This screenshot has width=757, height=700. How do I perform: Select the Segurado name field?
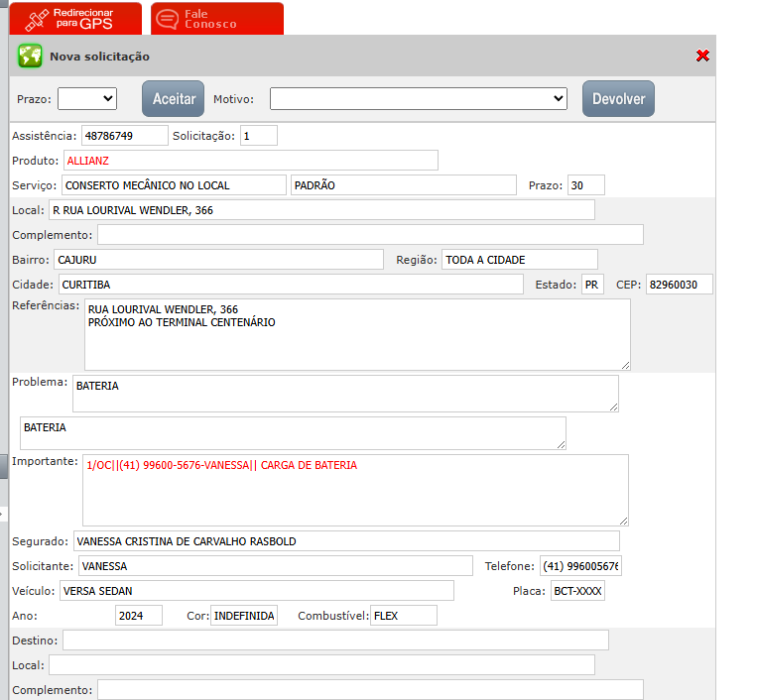tap(346, 540)
